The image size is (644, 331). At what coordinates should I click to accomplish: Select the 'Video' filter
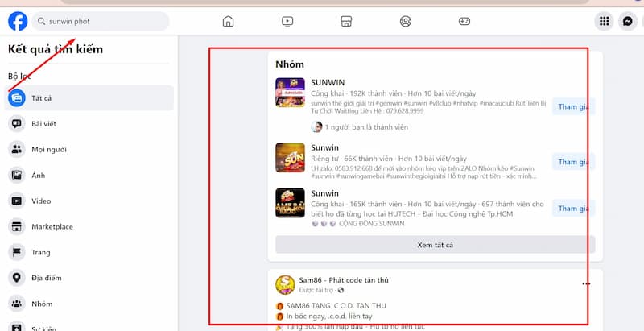tap(89, 201)
